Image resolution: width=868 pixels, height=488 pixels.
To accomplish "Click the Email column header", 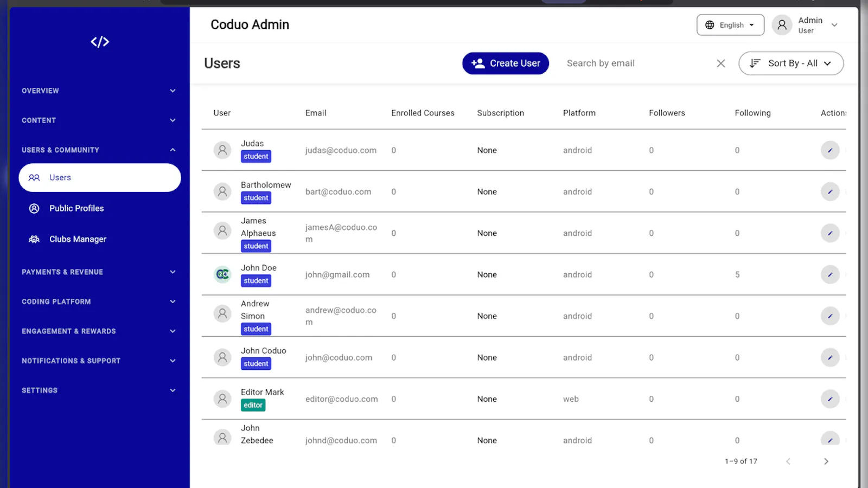I will click(x=316, y=113).
